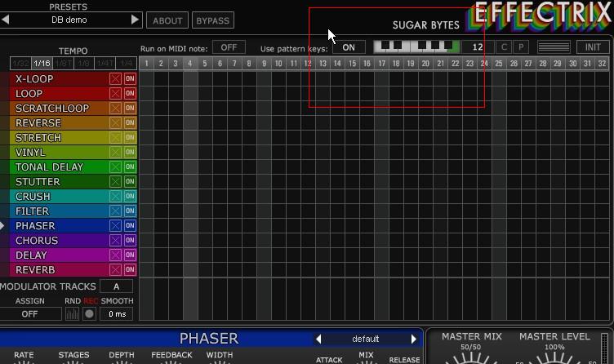Clear the STUTTER track pattern
The height and width of the screenshot is (364, 614).
click(115, 182)
